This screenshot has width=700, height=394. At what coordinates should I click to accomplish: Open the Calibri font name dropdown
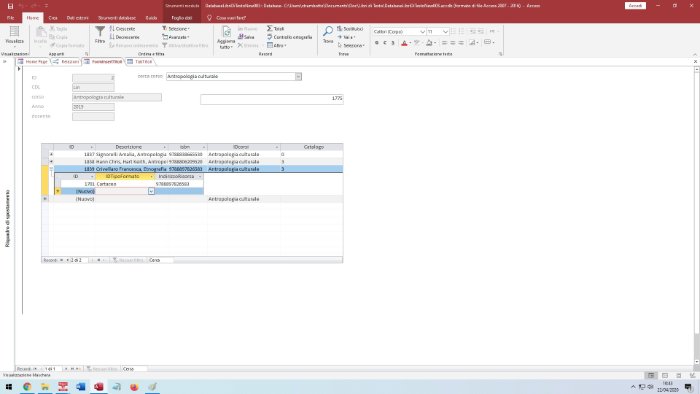[422, 32]
